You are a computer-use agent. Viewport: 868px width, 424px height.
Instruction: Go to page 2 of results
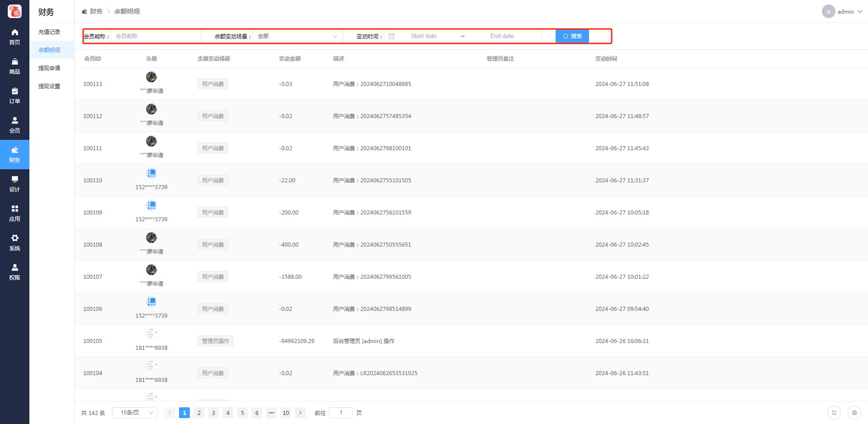[x=199, y=413]
